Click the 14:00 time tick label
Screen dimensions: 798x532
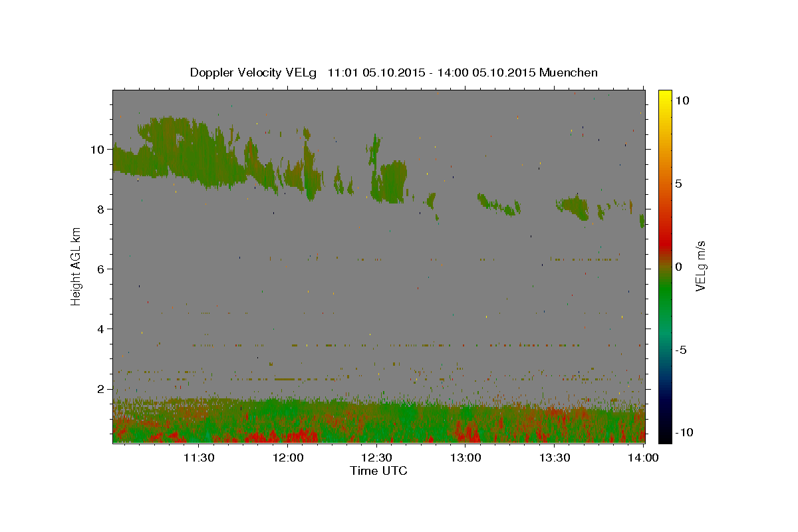[x=644, y=458]
